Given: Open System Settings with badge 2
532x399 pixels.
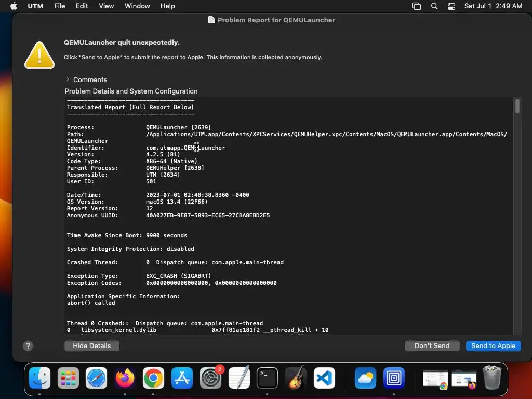Looking at the screenshot, I should [210, 378].
